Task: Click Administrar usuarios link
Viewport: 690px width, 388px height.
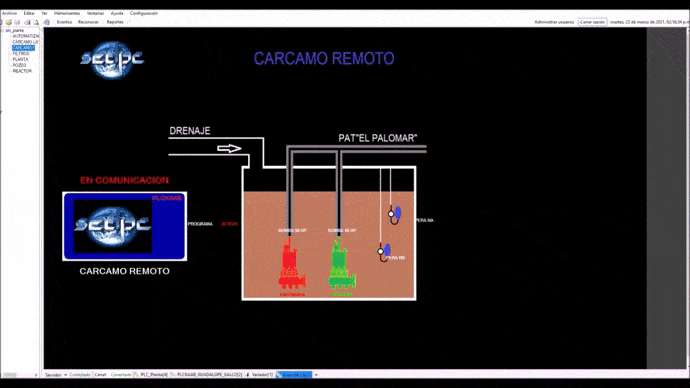Action: point(554,22)
